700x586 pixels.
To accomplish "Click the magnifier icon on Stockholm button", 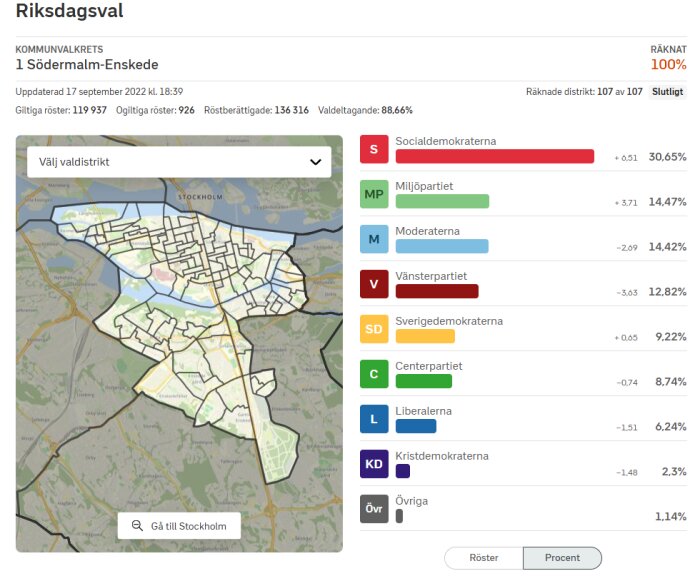I will 137,526.
